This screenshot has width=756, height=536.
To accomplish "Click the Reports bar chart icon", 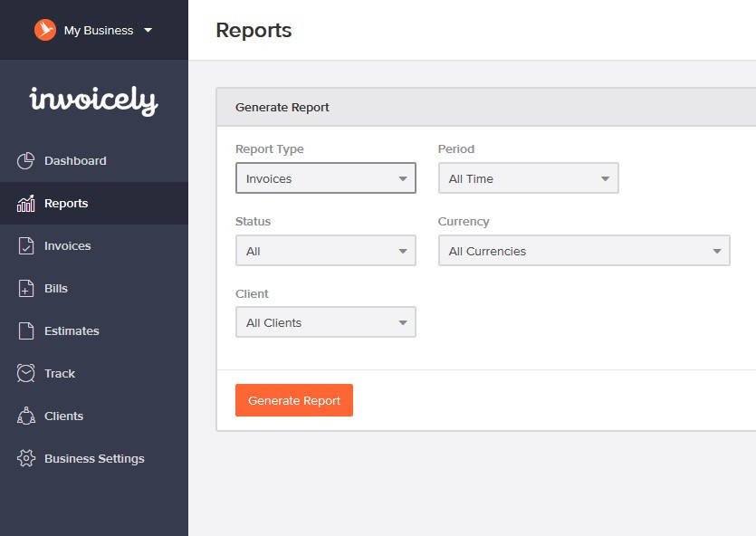I will [26, 204].
